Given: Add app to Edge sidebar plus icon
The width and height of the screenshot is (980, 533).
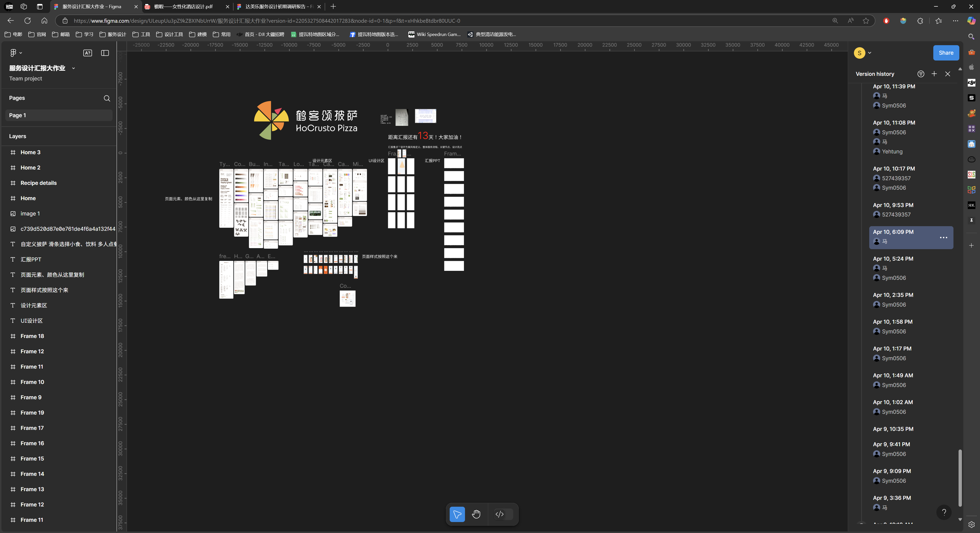Looking at the screenshot, I should point(971,245).
